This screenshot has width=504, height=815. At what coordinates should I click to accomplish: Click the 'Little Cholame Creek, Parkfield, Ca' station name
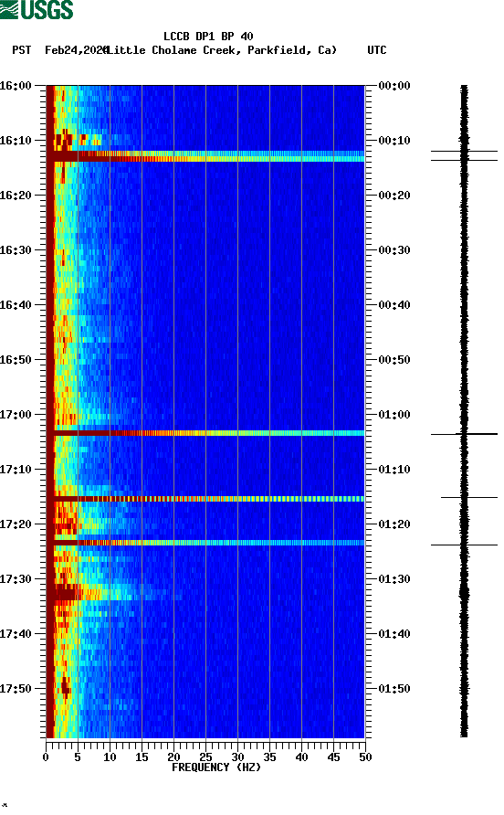[223, 50]
